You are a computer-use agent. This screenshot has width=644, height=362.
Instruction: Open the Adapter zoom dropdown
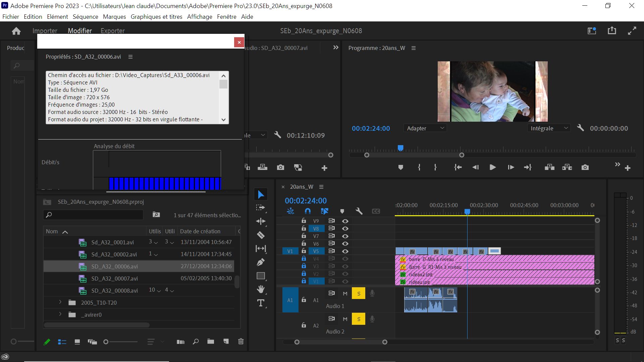425,128
